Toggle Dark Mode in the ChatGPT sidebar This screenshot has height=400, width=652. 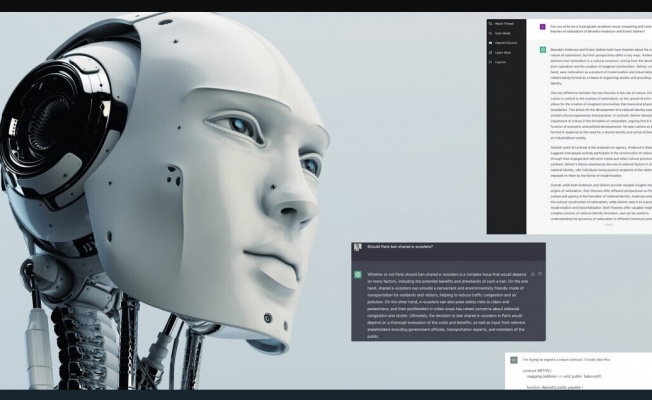pyautogui.click(x=500, y=33)
